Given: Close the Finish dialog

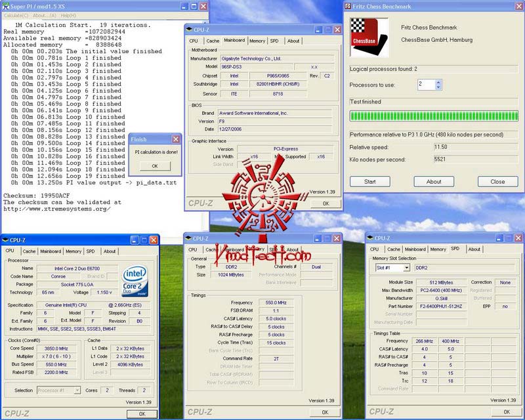Looking at the screenshot, I should coord(176,139).
